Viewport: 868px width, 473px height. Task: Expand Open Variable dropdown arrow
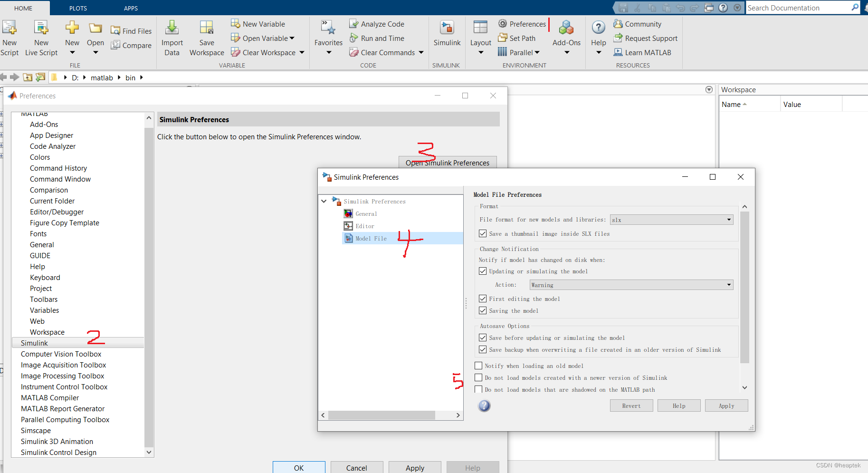click(292, 38)
